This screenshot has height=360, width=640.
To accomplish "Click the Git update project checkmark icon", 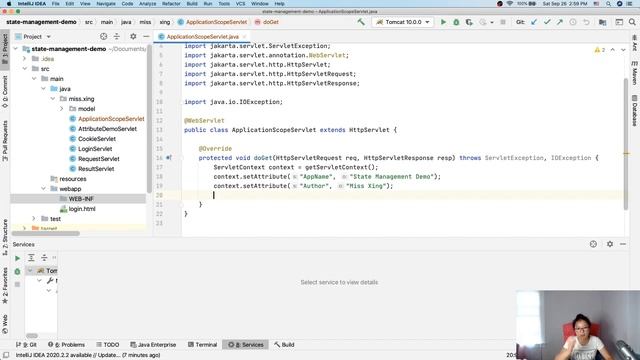I will pos(534,22).
